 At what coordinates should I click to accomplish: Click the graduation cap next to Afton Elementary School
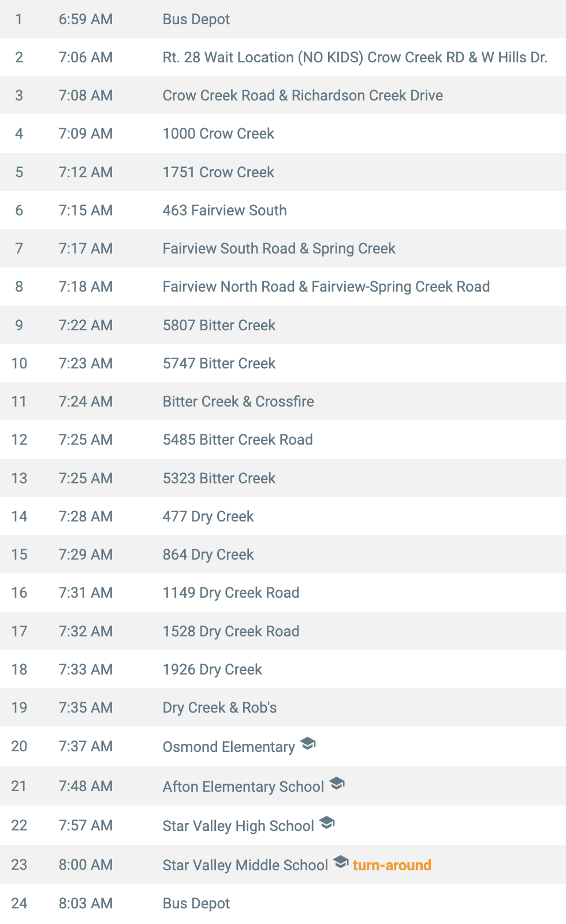337,783
